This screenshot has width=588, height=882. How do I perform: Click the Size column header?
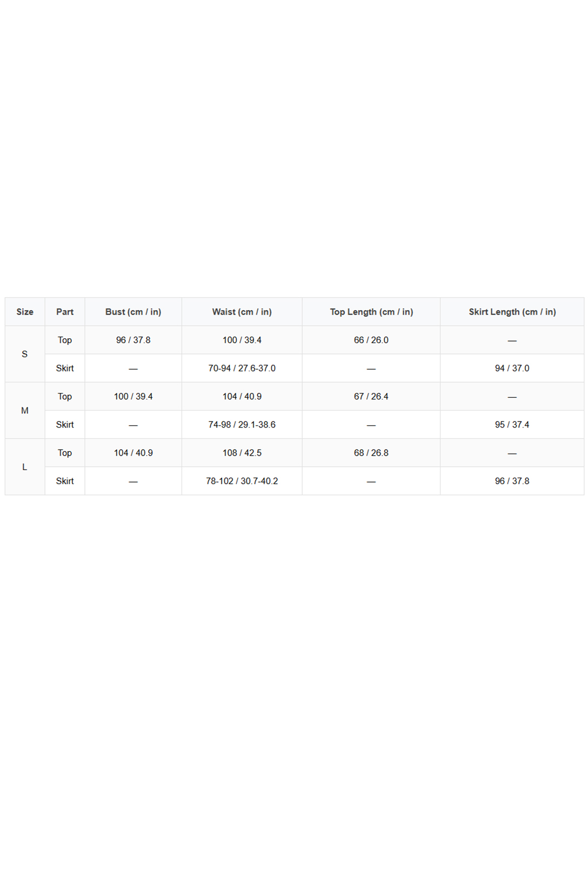[25, 312]
